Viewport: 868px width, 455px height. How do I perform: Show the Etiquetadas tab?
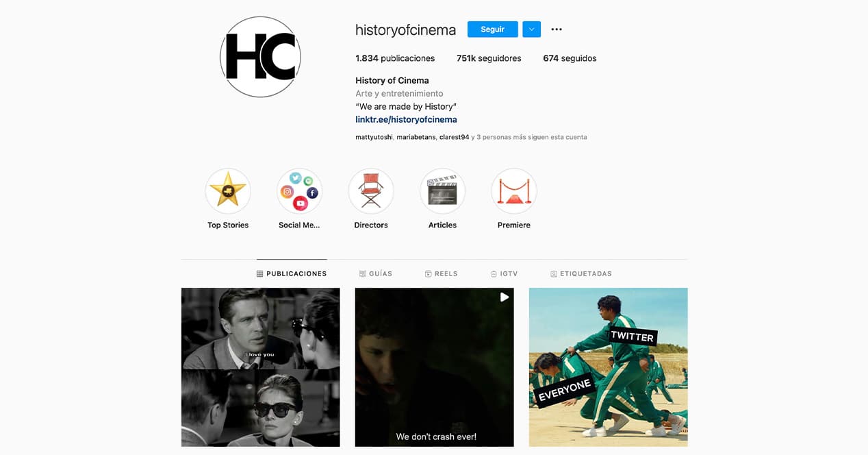pos(581,273)
